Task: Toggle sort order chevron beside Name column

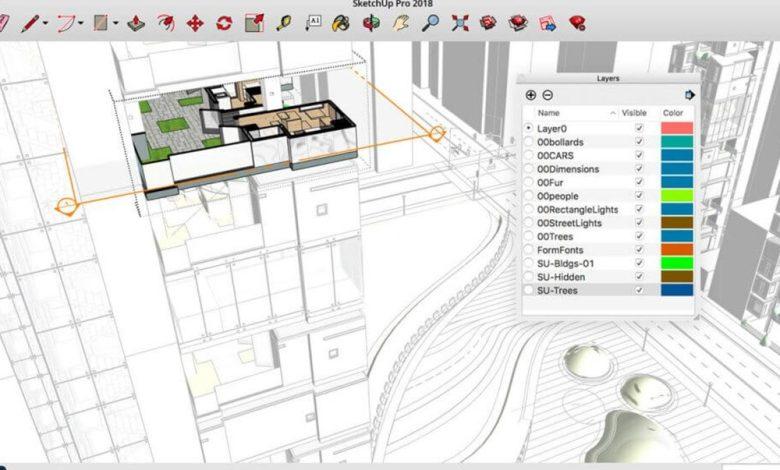Action: 613,113
